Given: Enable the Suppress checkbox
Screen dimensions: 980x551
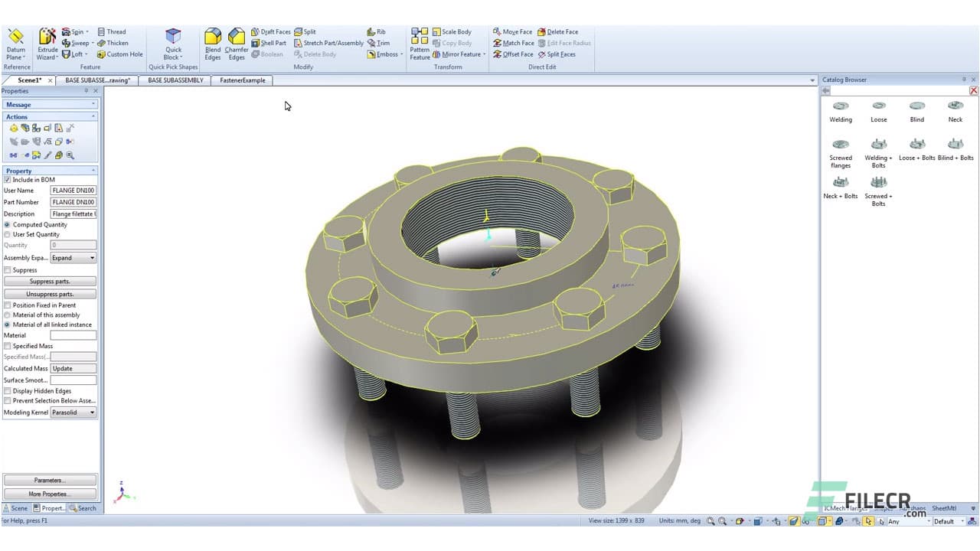Looking at the screenshot, I should click(x=8, y=270).
